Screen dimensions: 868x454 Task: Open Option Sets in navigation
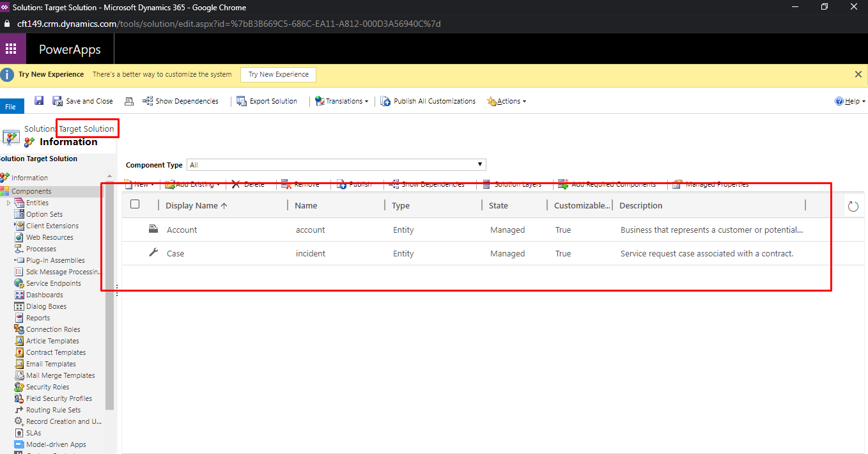(x=44, y=214)
